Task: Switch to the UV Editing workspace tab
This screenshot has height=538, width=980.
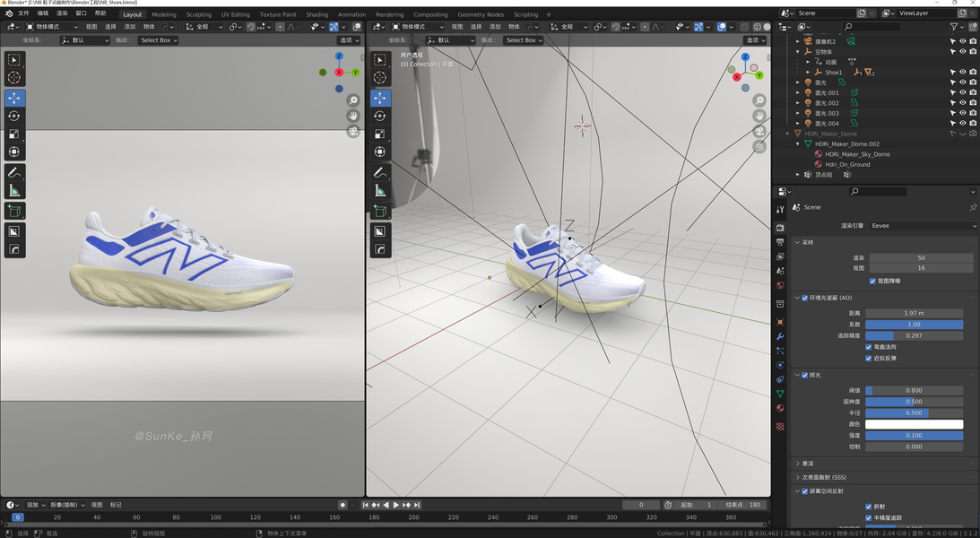Action: (x=235, y=14)
